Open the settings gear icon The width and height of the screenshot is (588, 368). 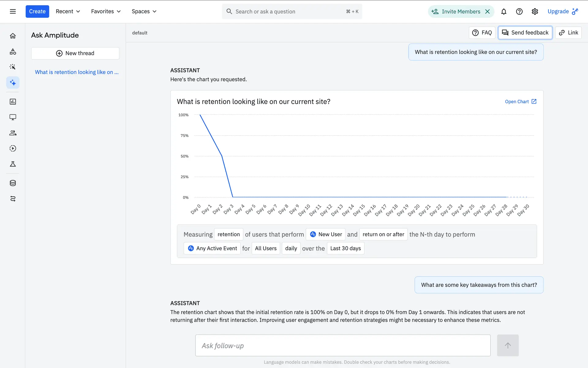tap(535, 11)
